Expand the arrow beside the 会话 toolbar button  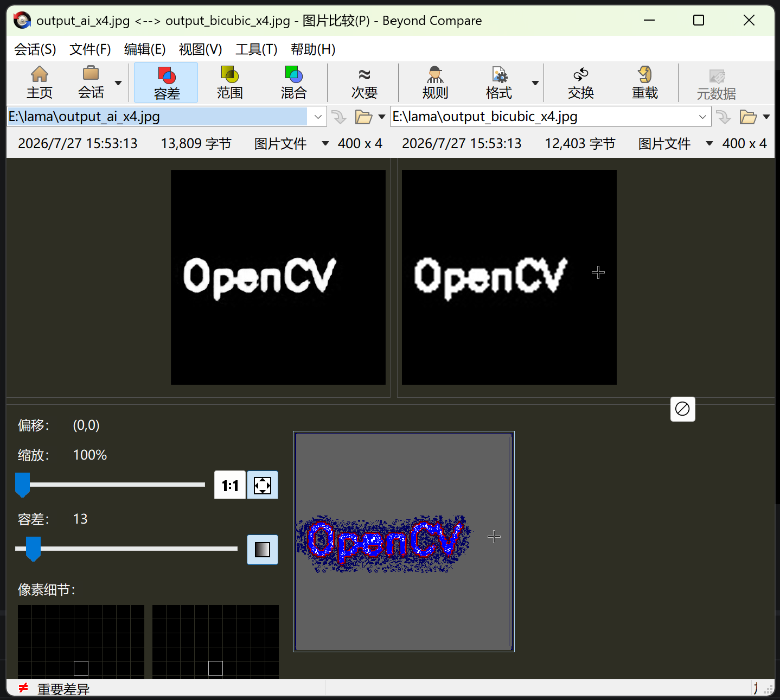pyautogui.click(x=118, y=83)
